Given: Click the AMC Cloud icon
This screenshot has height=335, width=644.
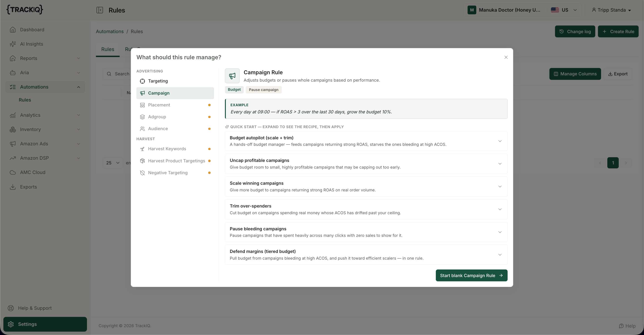Looking at the screenshot, I should [x=13, y=172].
